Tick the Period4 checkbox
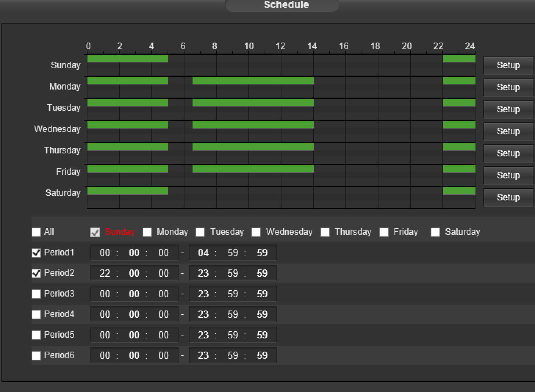535x392 pixels. coord(36,315)
